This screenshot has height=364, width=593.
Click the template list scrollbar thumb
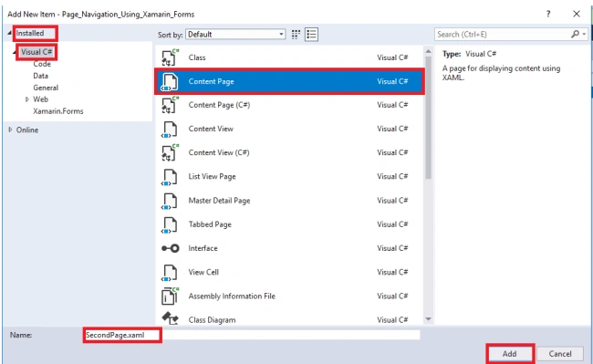pos(429,117)
